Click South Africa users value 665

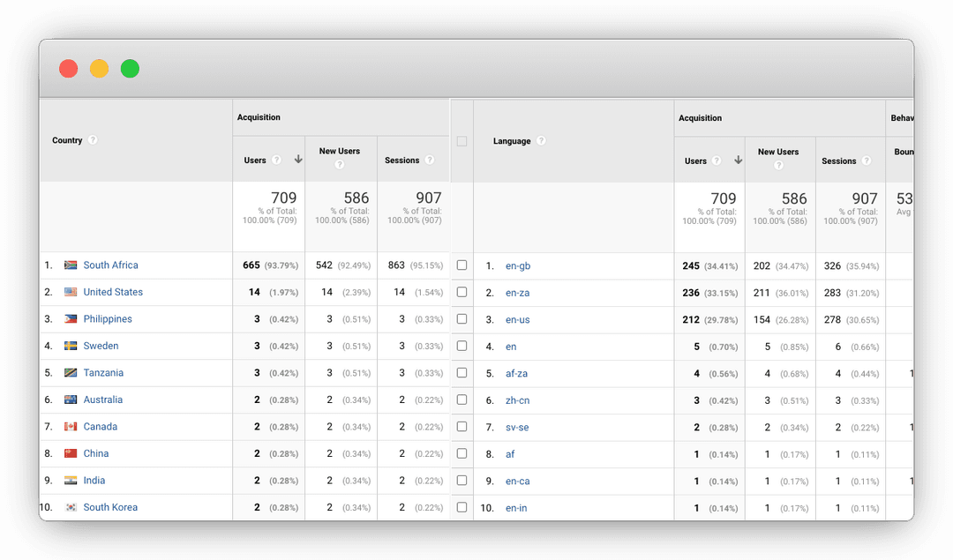pos(251,265)
